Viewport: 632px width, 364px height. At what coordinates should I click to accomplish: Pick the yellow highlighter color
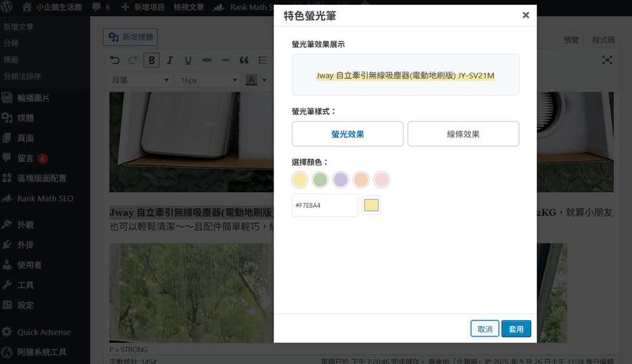[300, 179]
